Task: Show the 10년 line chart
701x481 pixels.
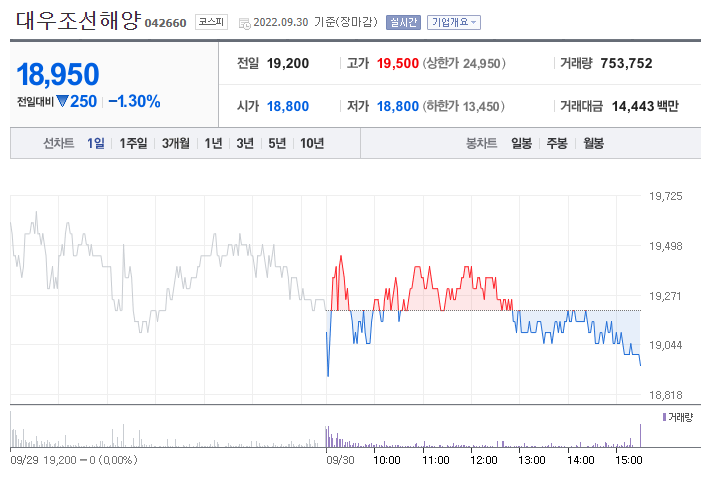Action: pos(312,143)
